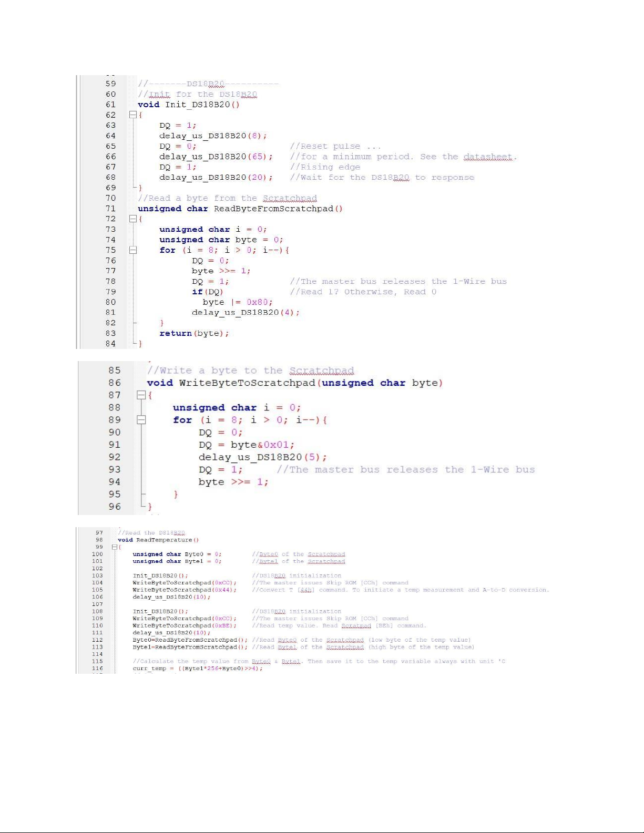
Task: Collapse the ReadTemperature fold marker at line 99
Action: point(115,547)
